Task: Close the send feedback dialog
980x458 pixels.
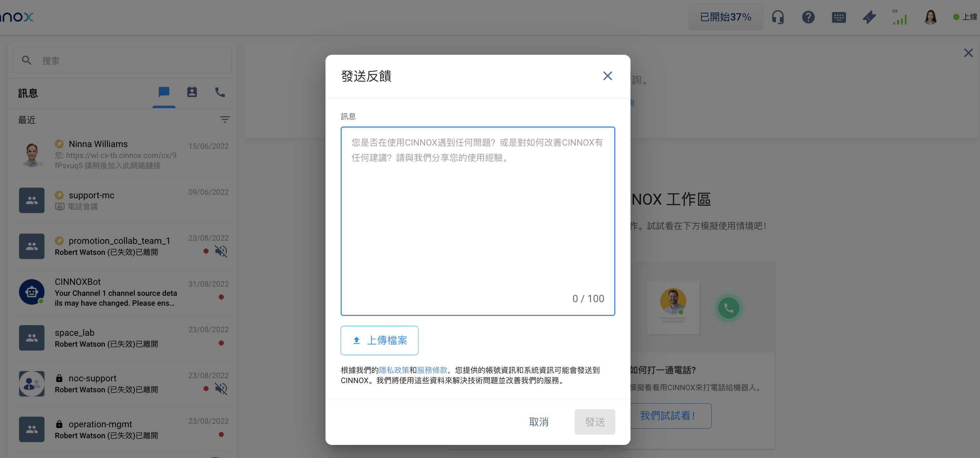Action: coord(608,76)
